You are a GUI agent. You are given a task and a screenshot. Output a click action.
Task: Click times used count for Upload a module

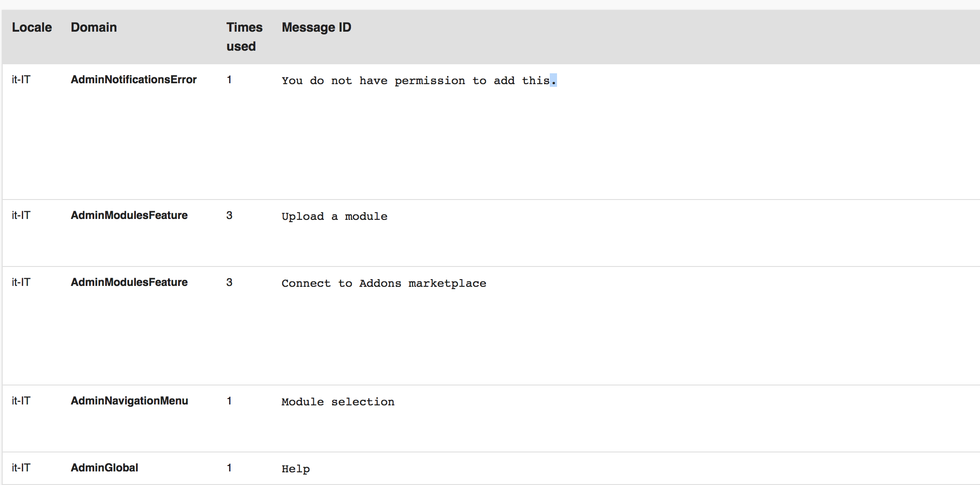pos(229,215)
